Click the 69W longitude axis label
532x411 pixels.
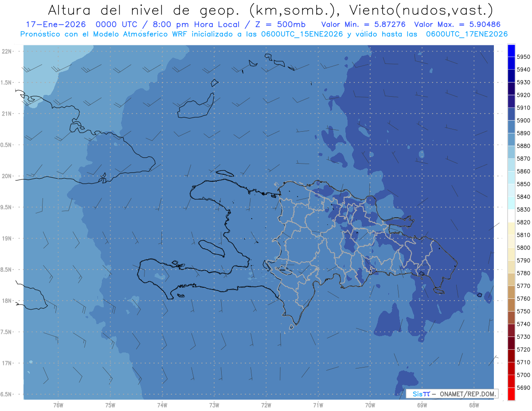(x=422, y=405)
